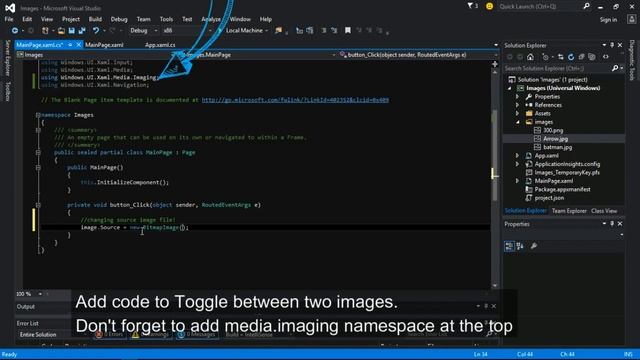
Task: Select Package.appxmanifest file
Action: click(x=562, y=189)
